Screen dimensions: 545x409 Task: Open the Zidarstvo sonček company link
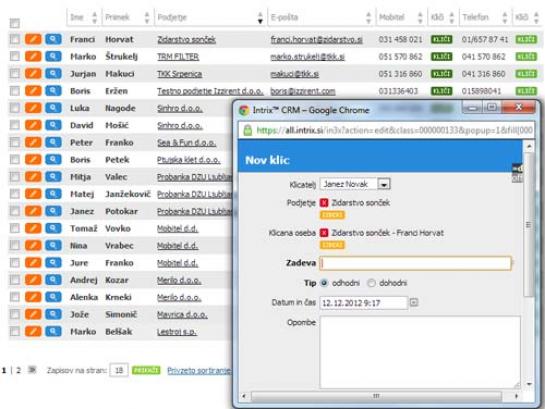pyautogui.click(x=186, y=40)
